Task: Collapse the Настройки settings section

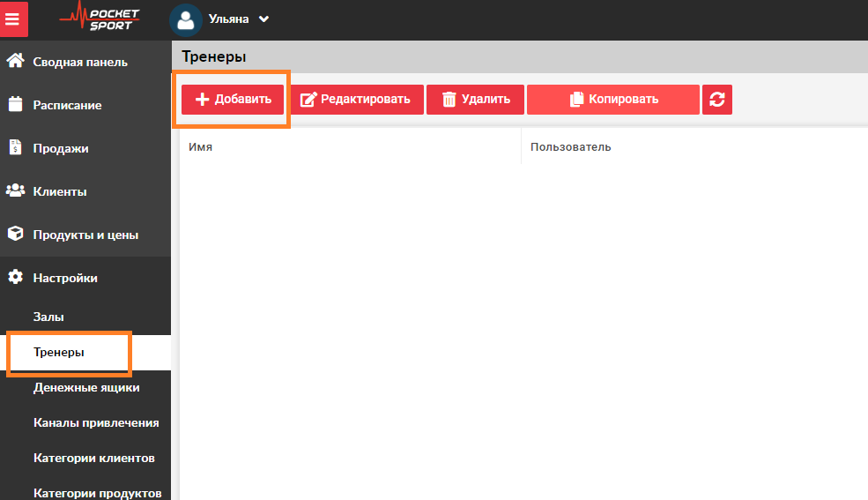Action: [65, 278]
